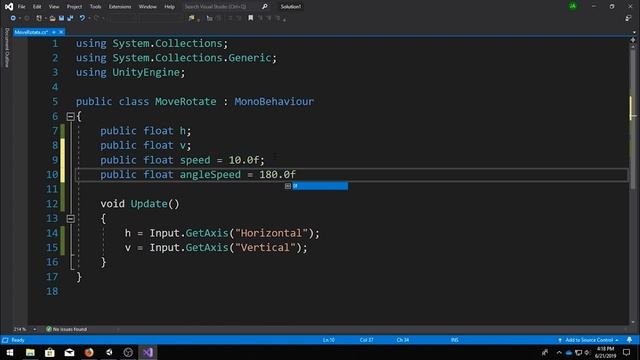Viewport: 640px width, 360px height.
Task: Click the INS status bar indicator
Action: tap(455, 340)
